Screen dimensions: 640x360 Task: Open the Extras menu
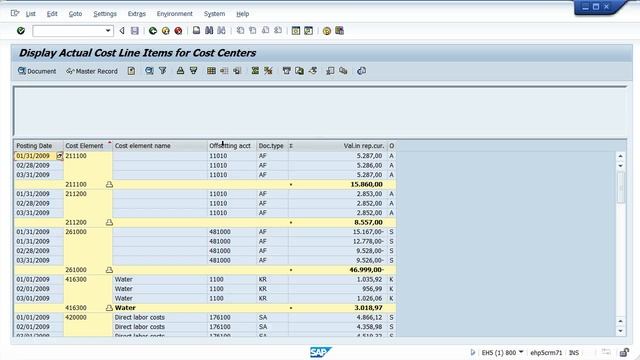pyautogui.click(x=136, y=14)
